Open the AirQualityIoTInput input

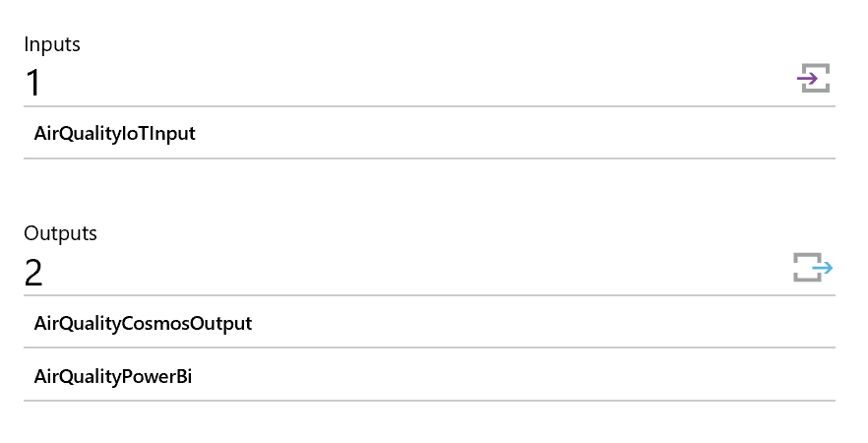tap(115, 133)
